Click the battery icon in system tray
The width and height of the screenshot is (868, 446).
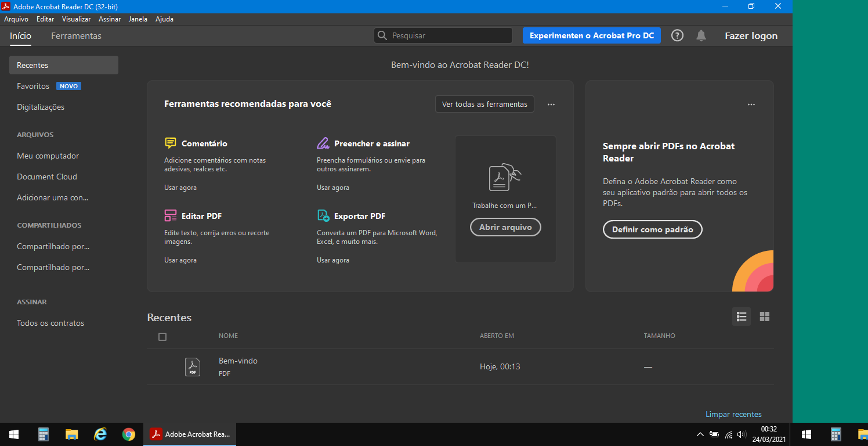tap(714, 434)
